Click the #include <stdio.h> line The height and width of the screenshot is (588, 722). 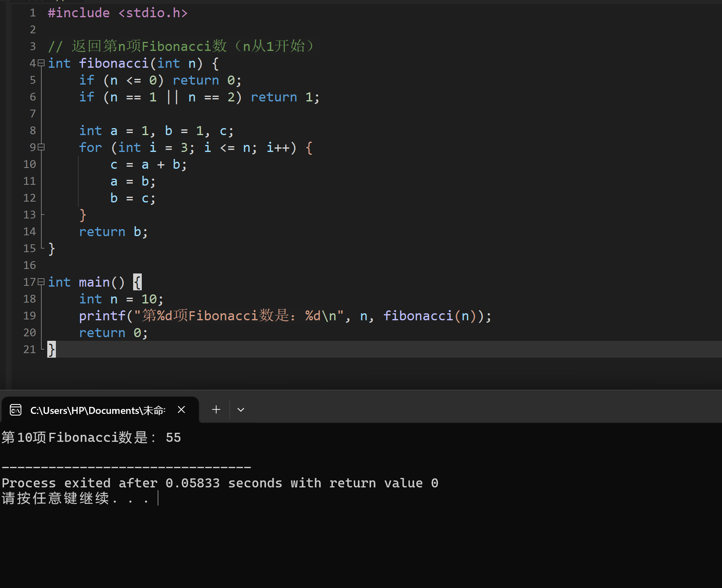[x=118, y=13]
